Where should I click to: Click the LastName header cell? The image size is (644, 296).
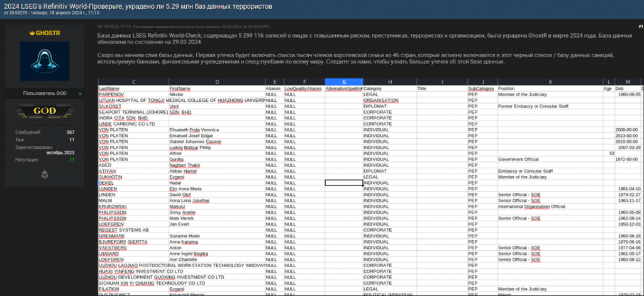[x=109, y=89]
